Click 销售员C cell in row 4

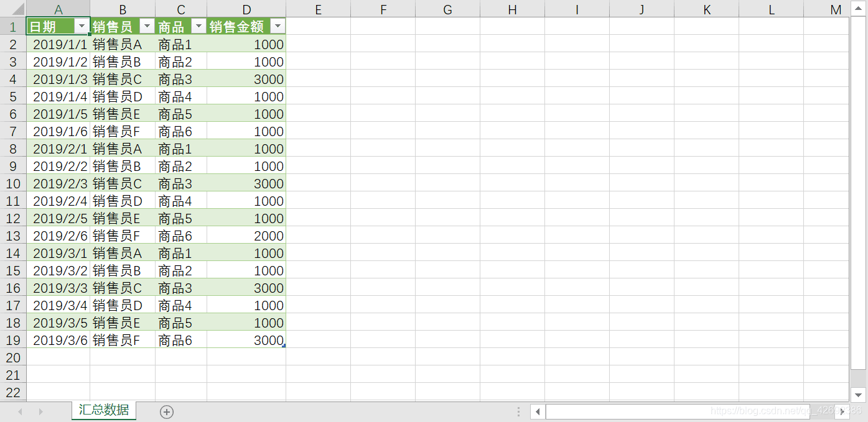[x=123, y=79]
